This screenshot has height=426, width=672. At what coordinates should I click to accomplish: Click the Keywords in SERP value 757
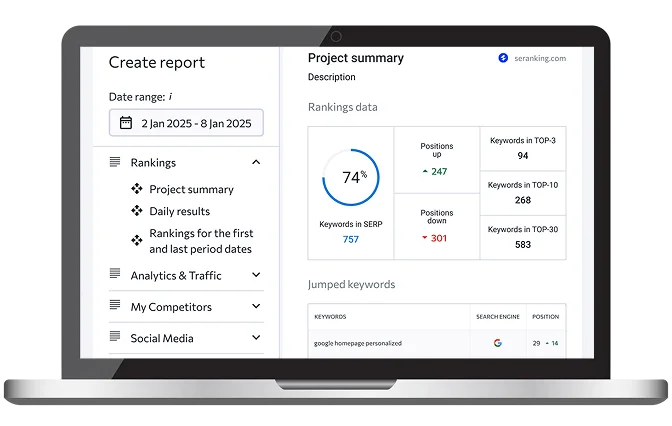(x=351, y=239)
